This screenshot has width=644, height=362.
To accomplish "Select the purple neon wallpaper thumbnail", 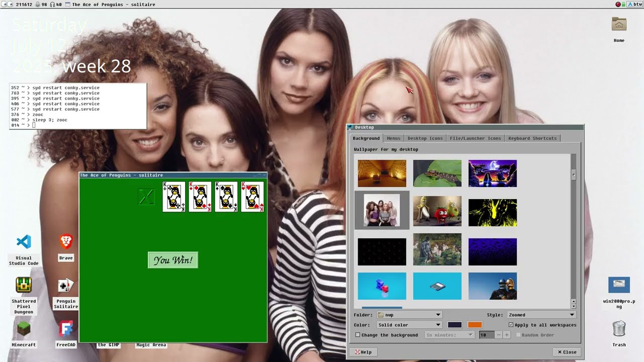I will pos(493,173).
